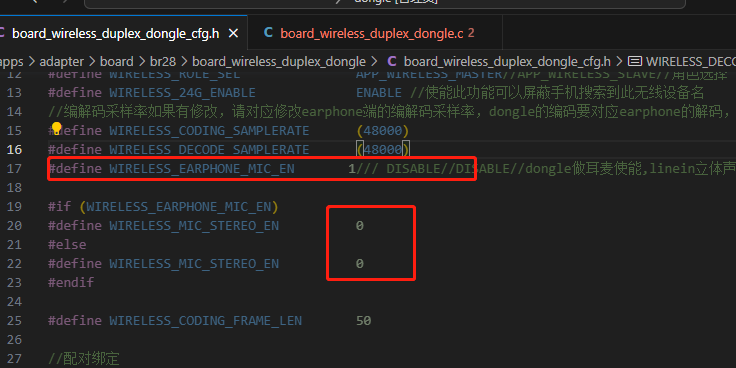Click the symbol icon before WIRELESS_DECO breadcrumb
The width and height of the screenshot is (736, 368).
635,61
